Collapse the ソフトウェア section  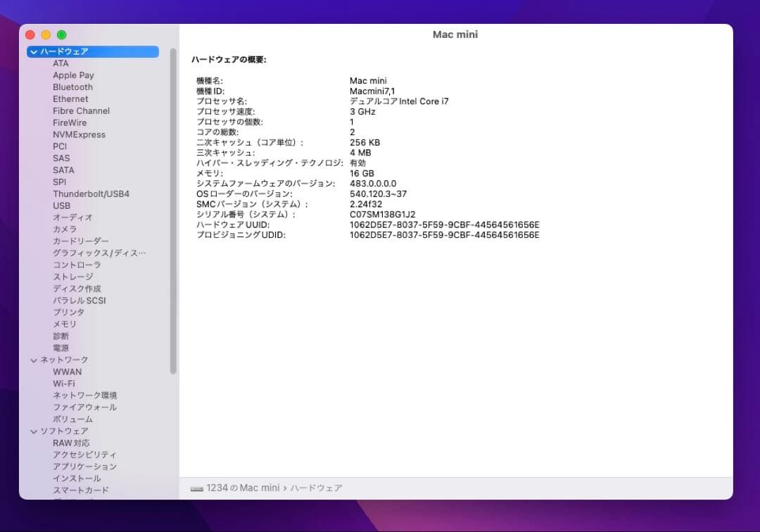pyautogui.click(x=33, y=431)
